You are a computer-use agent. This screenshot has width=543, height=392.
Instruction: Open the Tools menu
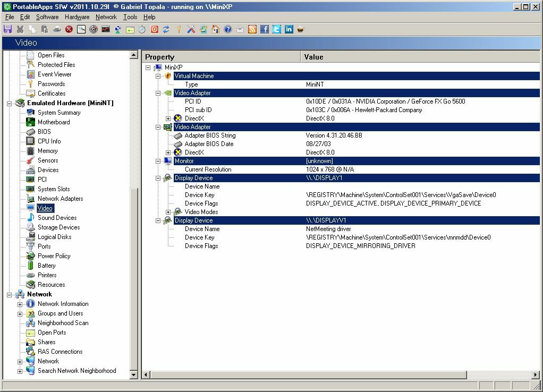pyautogui.click(x=130, y=17)
